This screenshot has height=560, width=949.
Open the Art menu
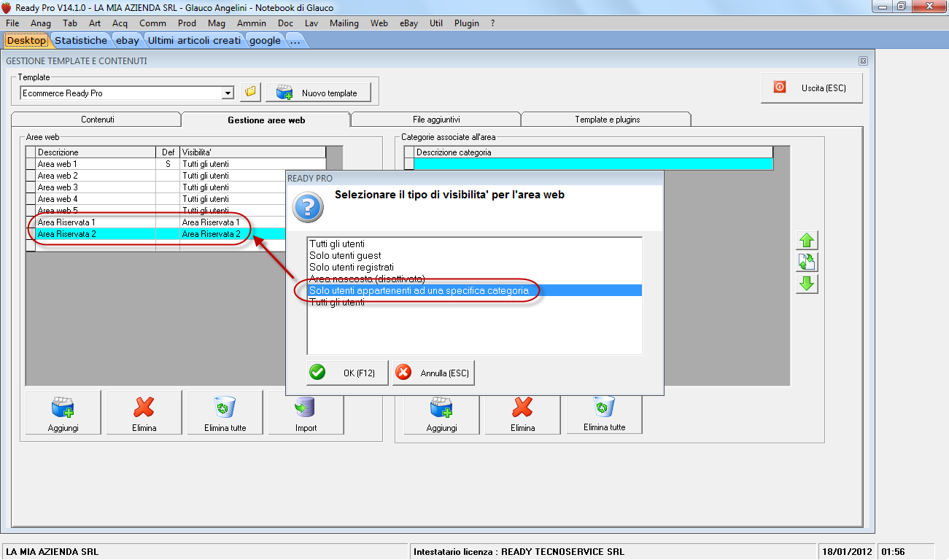coord(95,23)
